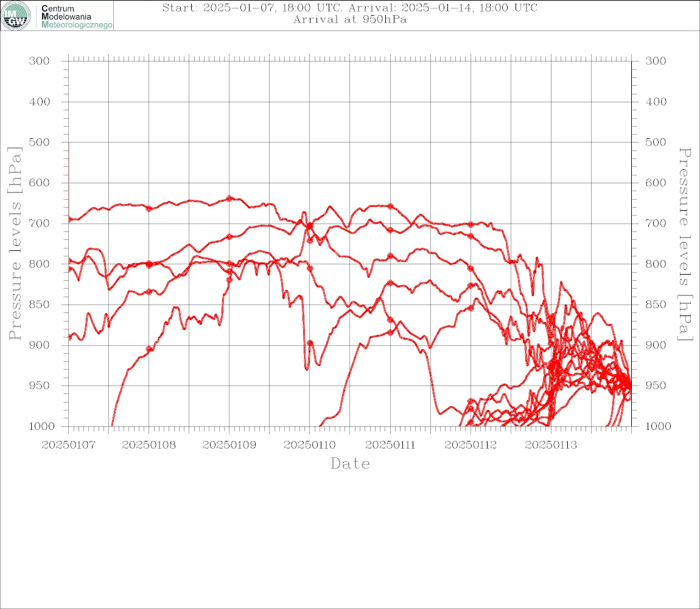Viewport: 700px width, 609px height.
Task: Click the date label 20250110
Action: tap(309, 445)
